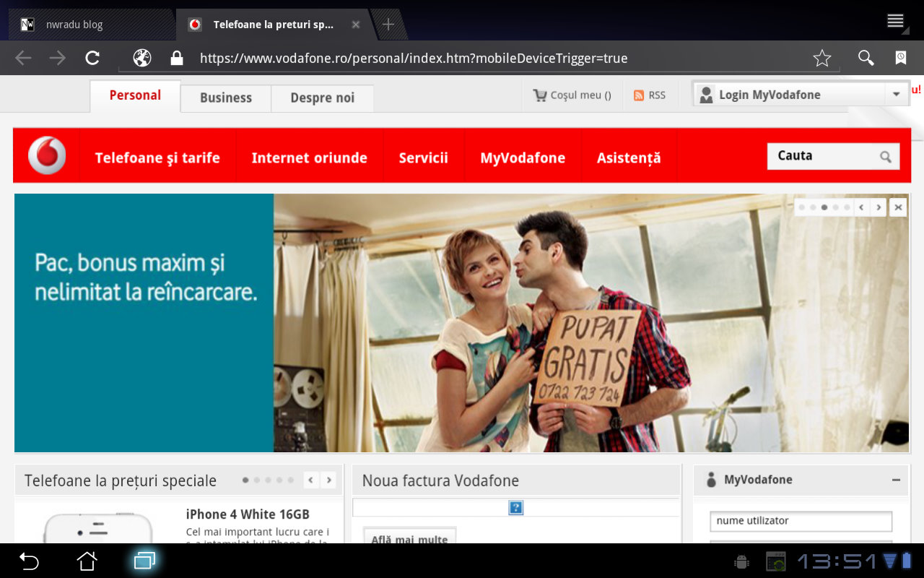
Task: Select the fourth banner slide dot
Action: coord(836,207)
